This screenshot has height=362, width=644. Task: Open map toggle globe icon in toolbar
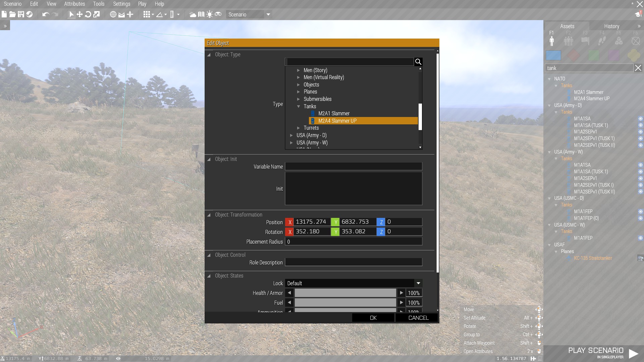click(113, 14)
